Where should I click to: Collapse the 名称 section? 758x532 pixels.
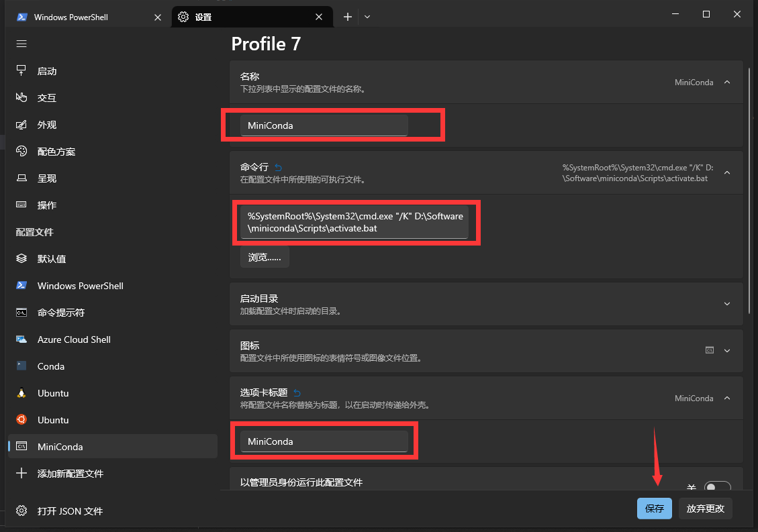pyautogui.click(x=727, y=82)
